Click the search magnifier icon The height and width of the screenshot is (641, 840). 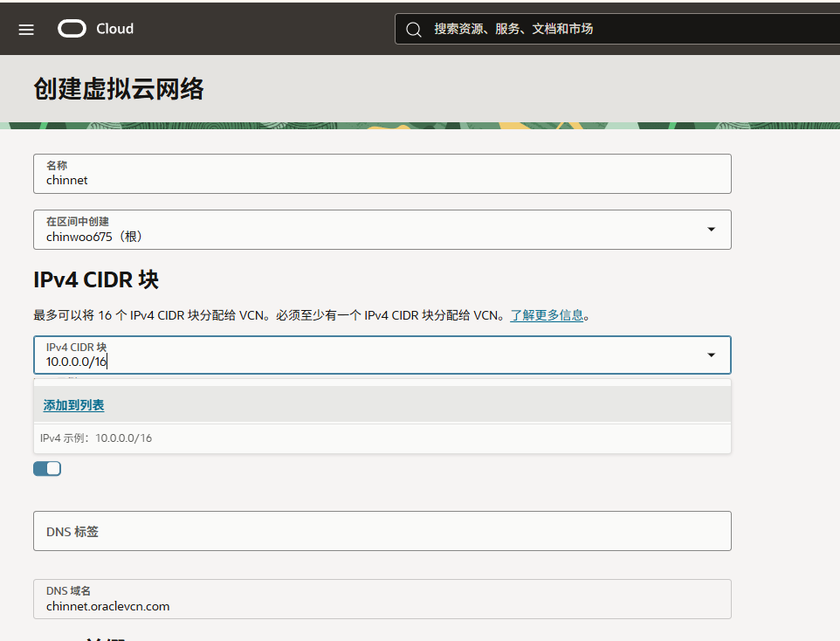point(414,29)
